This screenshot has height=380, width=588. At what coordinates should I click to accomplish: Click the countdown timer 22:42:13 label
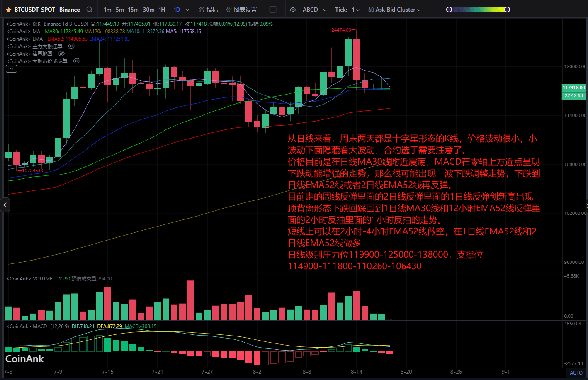click(x=574, y=95)
